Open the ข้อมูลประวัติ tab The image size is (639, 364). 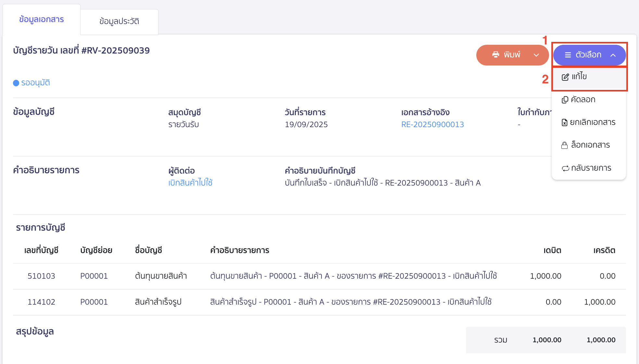119,21
